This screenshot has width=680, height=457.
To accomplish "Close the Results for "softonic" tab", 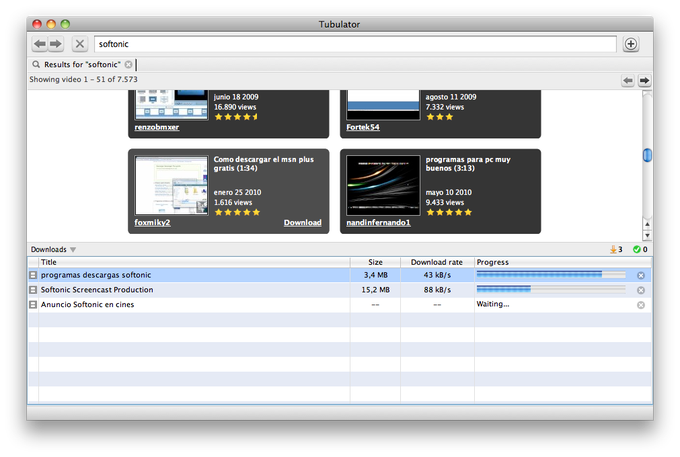I will point(128,65).
